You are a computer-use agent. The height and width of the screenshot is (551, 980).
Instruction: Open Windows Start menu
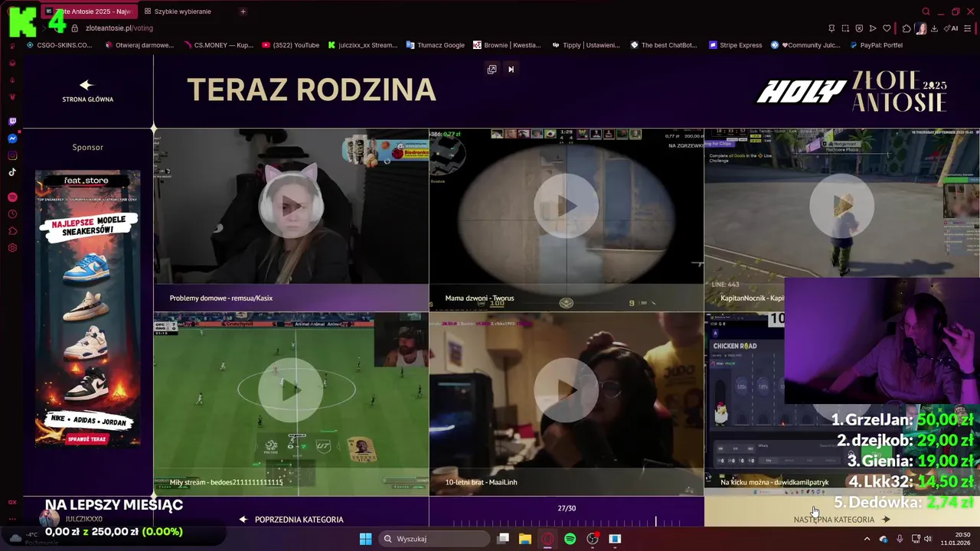[365, 539]
